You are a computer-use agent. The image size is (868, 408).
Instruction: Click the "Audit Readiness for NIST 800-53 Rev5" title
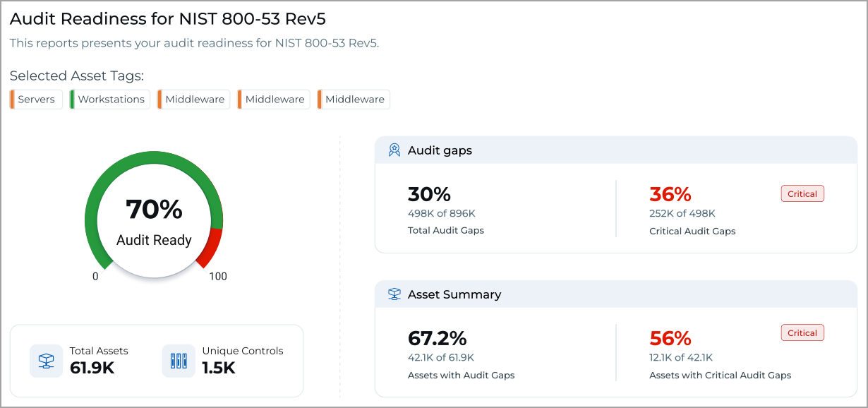(x=168, y=19)
